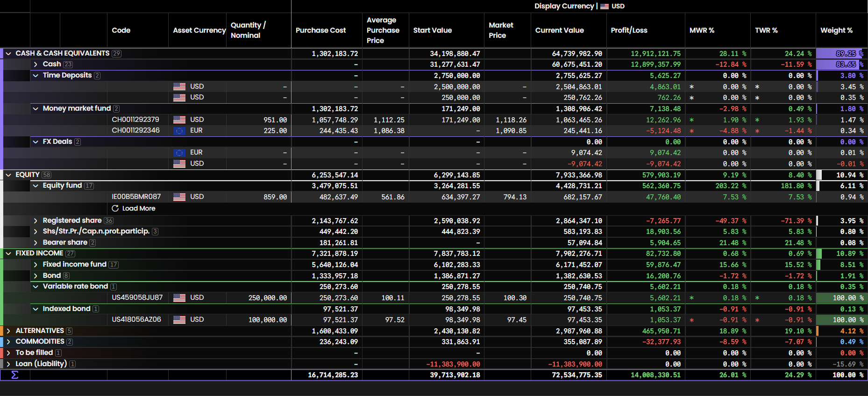868x396 pixels.
Task: Expand the ALTERNATIVES group
Action: (8, 331)
